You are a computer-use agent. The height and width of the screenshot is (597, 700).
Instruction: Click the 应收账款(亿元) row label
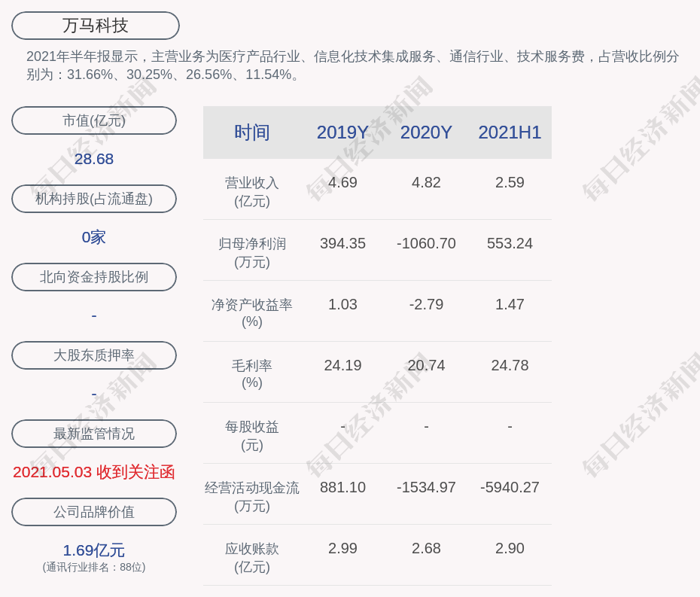pyautogui.click(x=252, y=558)
